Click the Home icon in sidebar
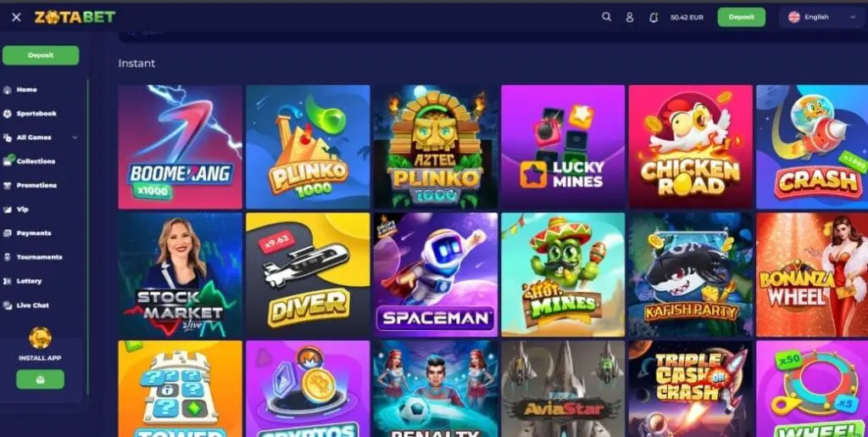The image size is (868, 437). click(7, 90)
